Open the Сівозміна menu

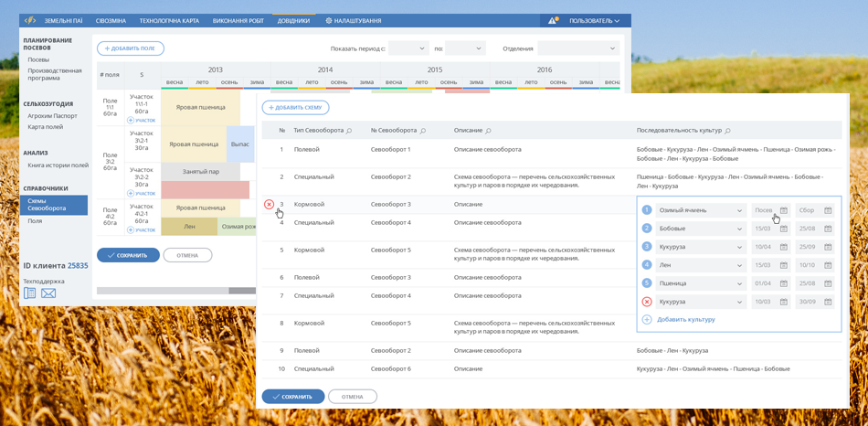click(111, 21)
